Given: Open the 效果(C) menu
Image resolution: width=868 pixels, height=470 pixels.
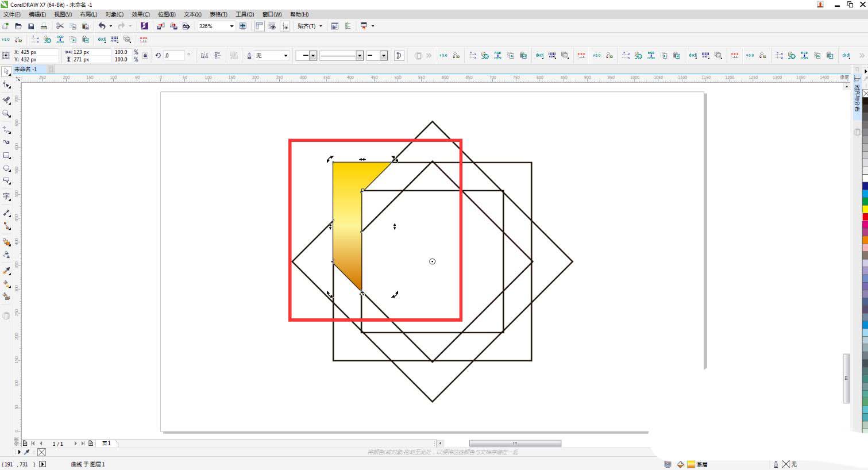Looking at the screenshot, I should [140, 14].
